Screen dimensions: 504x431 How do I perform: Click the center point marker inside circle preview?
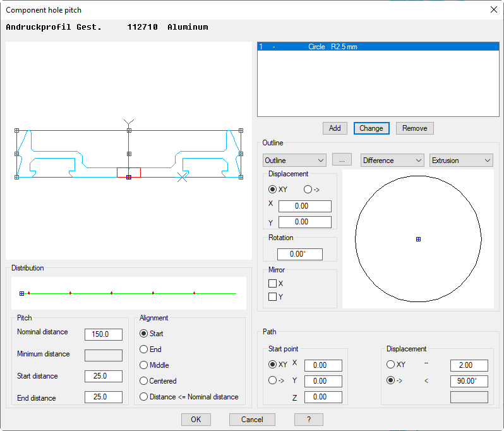[418, 239]
